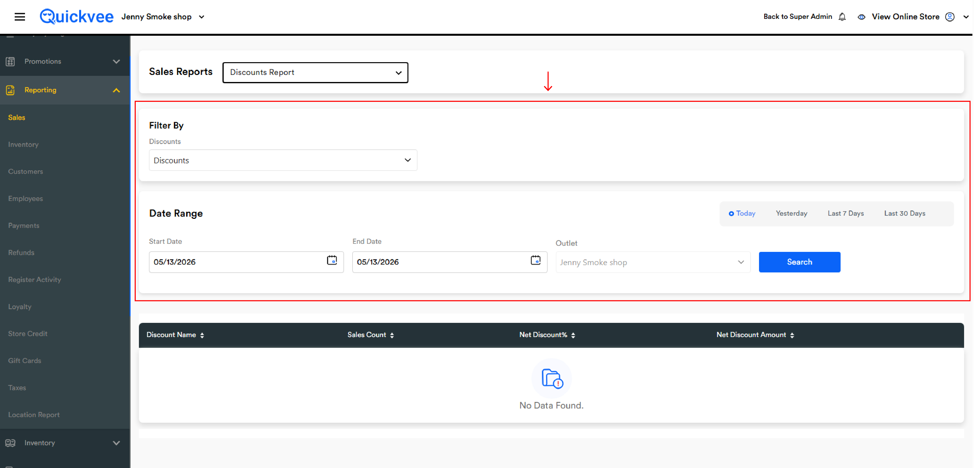This screenshot has width=980, height=468.
Task: Open the Outlet Jenny Smoke shop dropdown
Action: pyautogui.click(x=653, y=262)
